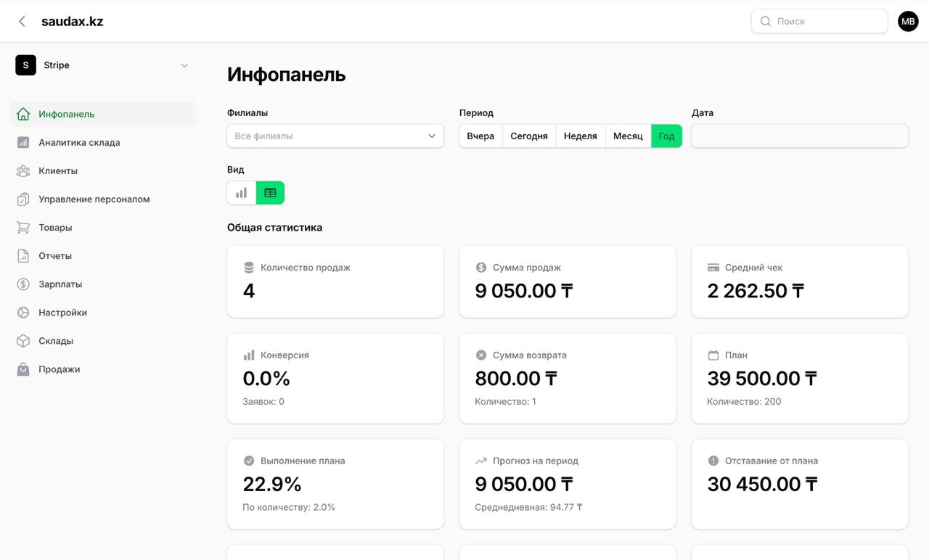Open Склады in the sidebar
This screenshot has height=560, width=929.
point(56,341)
